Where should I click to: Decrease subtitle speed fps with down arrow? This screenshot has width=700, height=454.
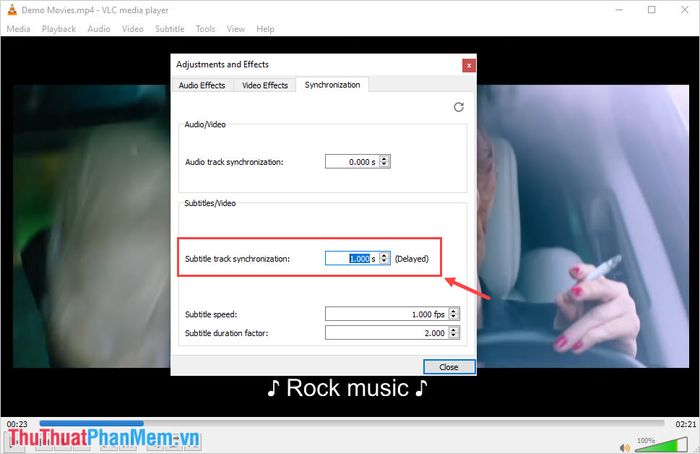454,317
